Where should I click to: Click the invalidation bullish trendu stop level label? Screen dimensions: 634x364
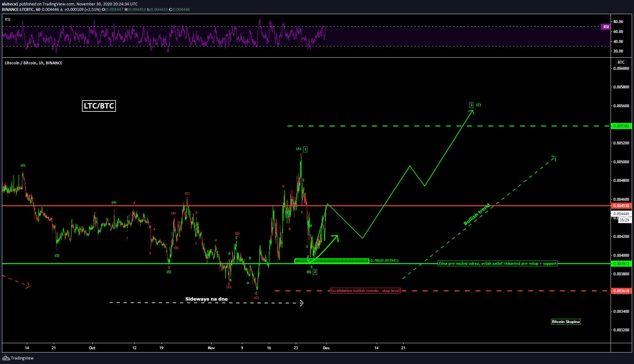[x=365, y=291]
